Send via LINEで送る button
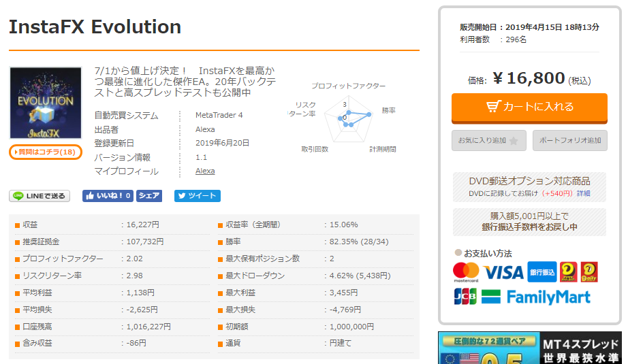This screenshot has width=628, height=364. [x=40, y=195]
